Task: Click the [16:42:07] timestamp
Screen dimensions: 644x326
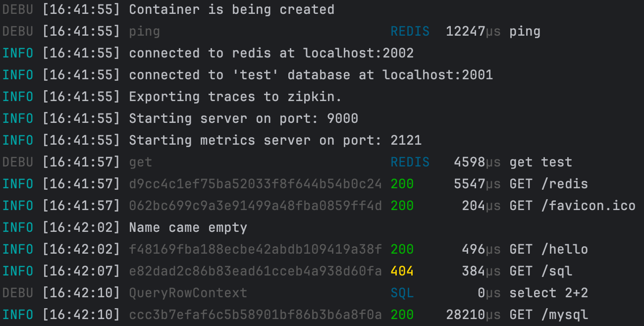Action: [81, 271]
